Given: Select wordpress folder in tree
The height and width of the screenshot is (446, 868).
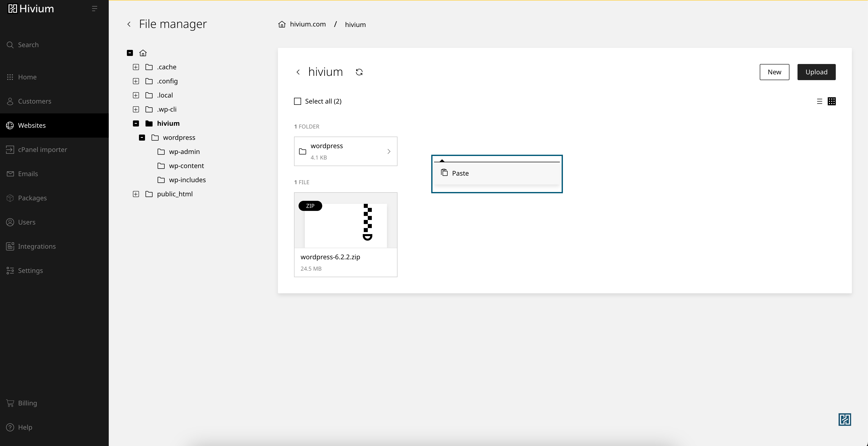Looking at the screenshot, I should tap(173, 138).
